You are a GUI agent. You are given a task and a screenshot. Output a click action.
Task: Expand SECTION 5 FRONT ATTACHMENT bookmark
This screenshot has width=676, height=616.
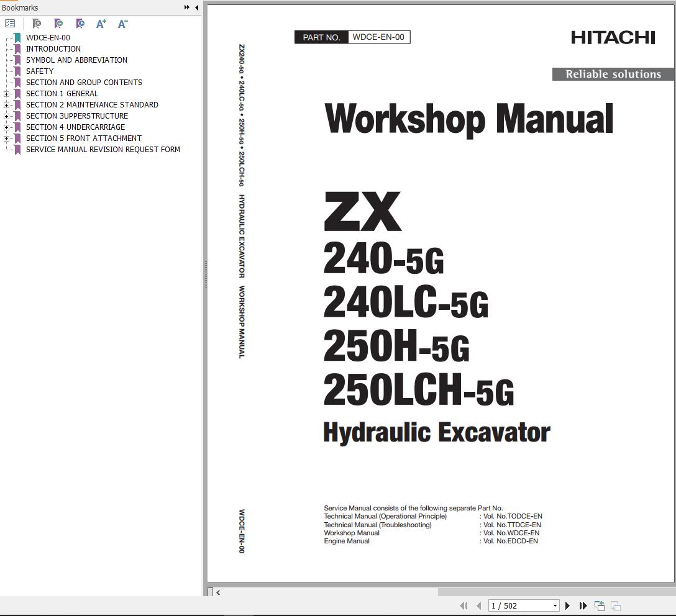coord(6,138)
